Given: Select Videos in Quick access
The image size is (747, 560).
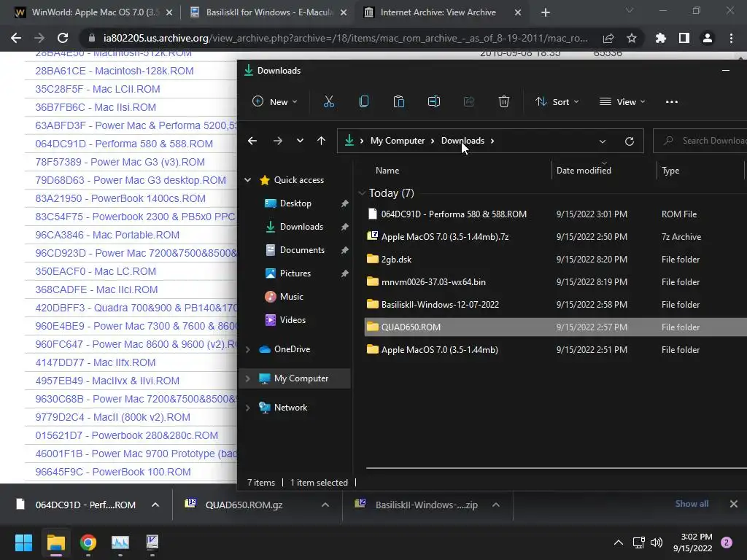Looking at the screenshot, I should [293, 320].
